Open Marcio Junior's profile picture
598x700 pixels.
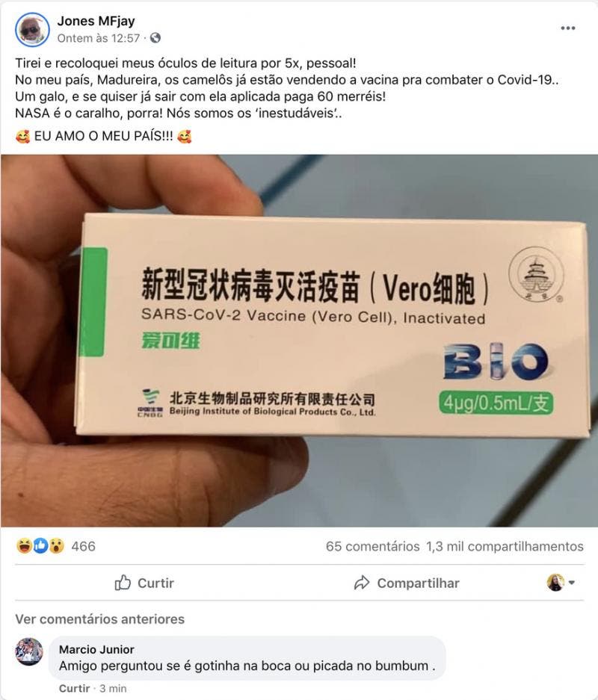(x=29, y=651)
